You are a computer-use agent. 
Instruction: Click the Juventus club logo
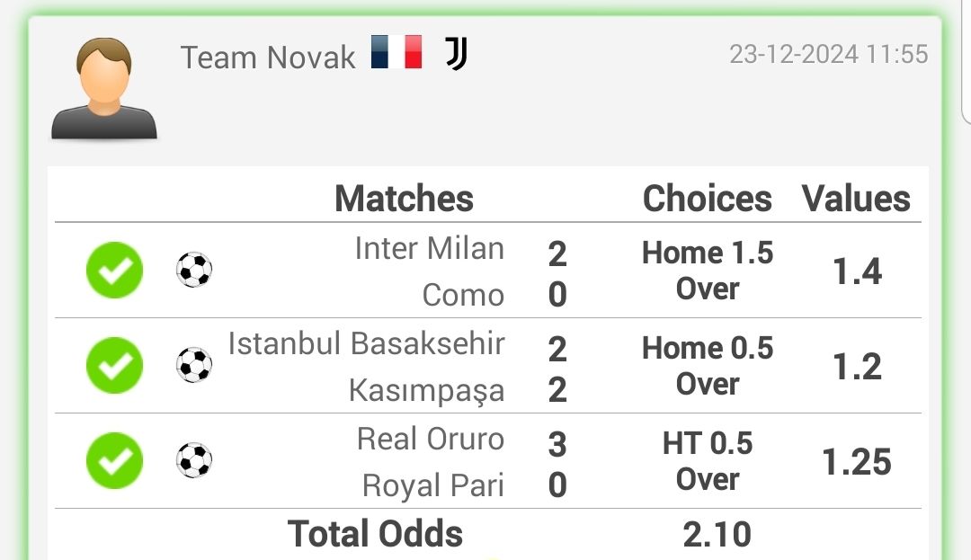[457, 53]
